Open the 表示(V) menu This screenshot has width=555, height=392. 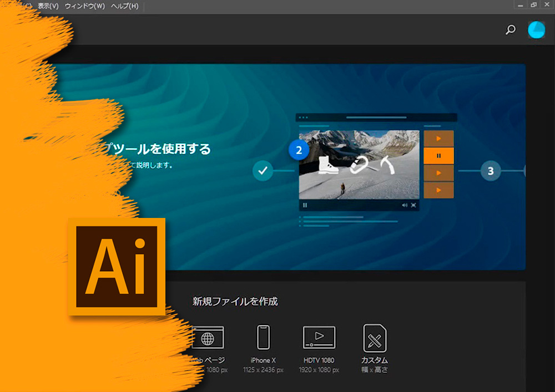click(x=48, y=6)
